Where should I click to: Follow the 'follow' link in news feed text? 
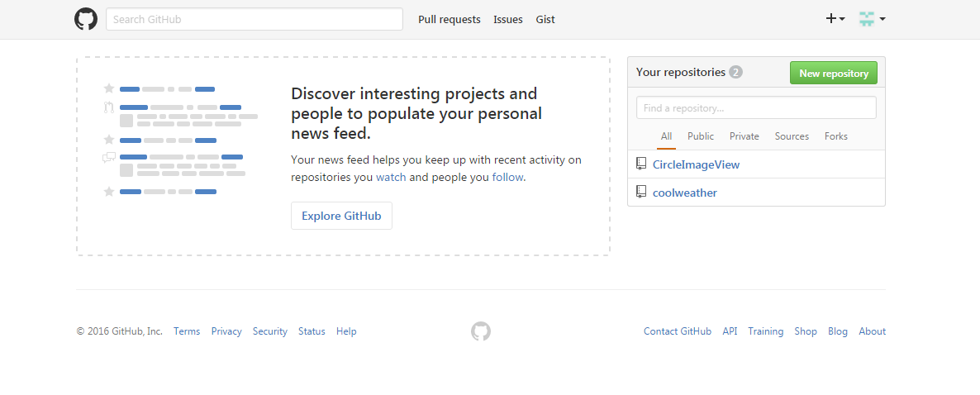507,177
